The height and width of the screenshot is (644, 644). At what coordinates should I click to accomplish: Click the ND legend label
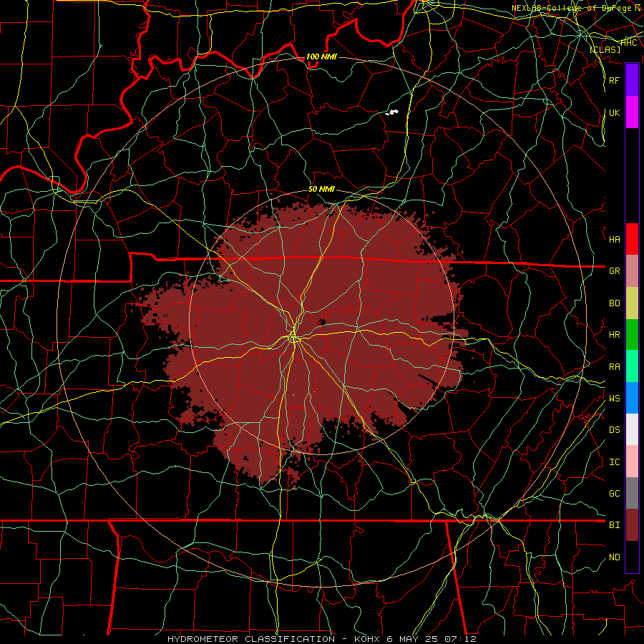[614, 557]
